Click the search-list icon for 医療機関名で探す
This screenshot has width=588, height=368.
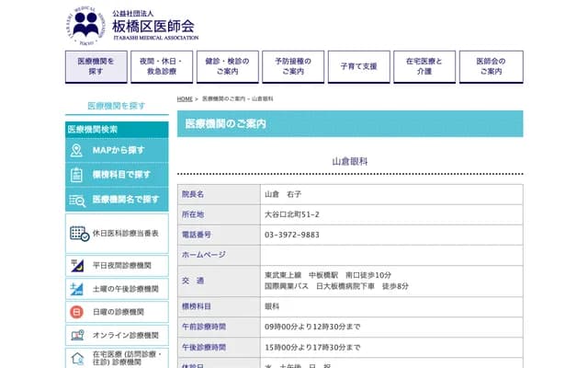77,199
